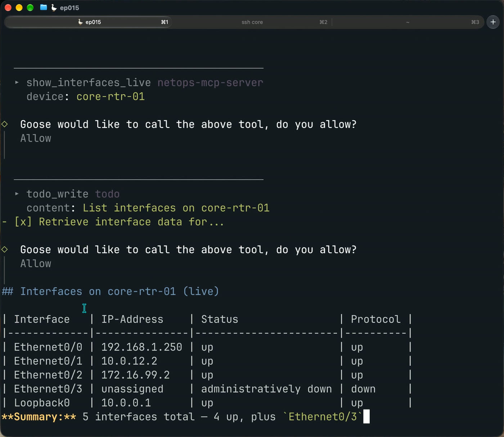The height and width of the screenshot is (437, 504).
Task: Click the goose icon in ep015 tab
Action: (x=80, y=22)
